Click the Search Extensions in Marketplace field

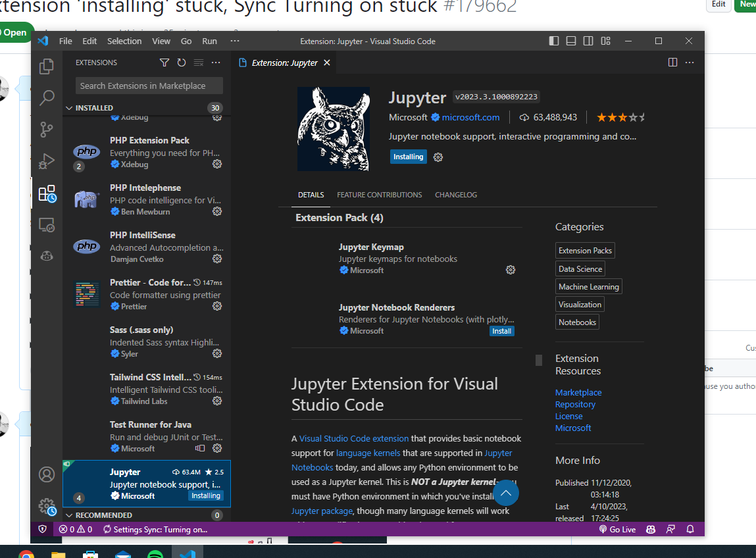click(x=149, y=86)
